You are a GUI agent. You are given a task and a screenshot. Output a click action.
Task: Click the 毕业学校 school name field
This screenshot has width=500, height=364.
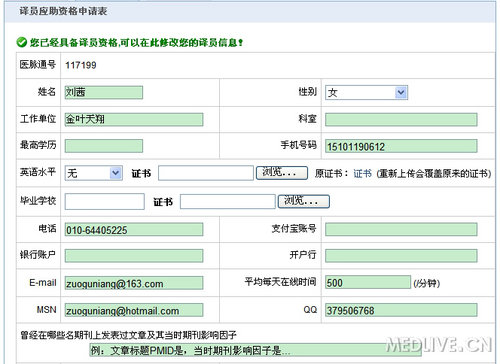[x=105, y=201]
